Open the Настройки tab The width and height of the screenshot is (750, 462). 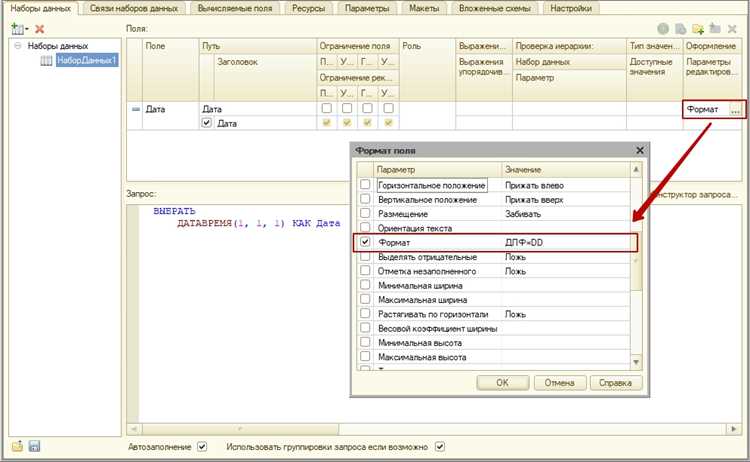click(571, 8)
